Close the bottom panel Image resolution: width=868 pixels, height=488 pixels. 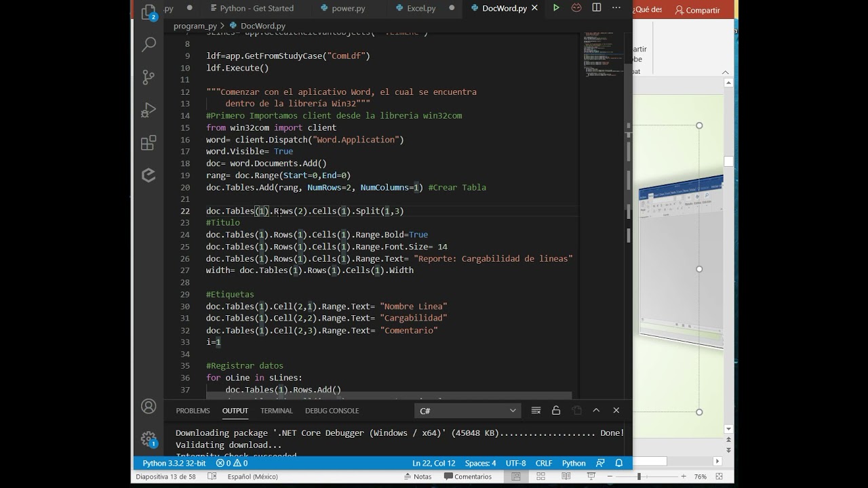(616, 410)
